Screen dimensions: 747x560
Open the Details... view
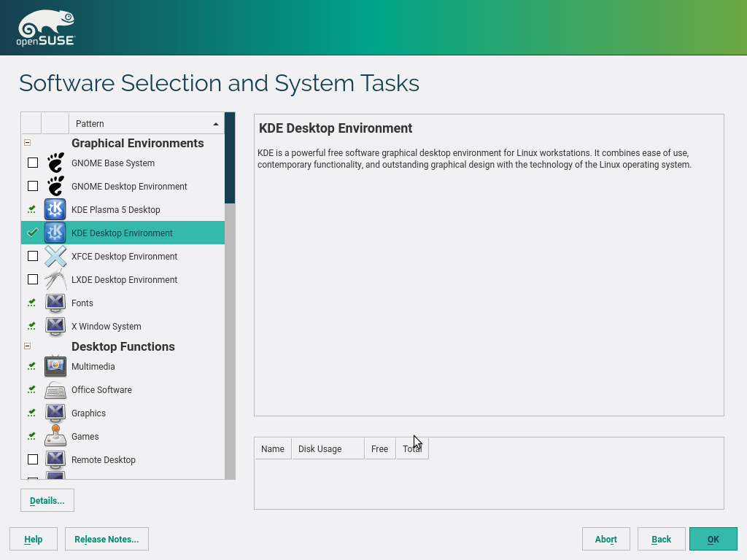coord(47,500)
